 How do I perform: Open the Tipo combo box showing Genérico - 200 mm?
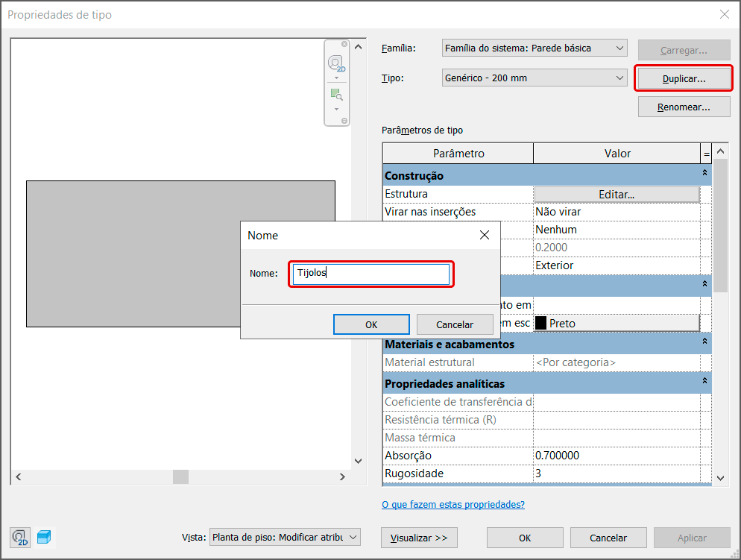coord(534,78)
